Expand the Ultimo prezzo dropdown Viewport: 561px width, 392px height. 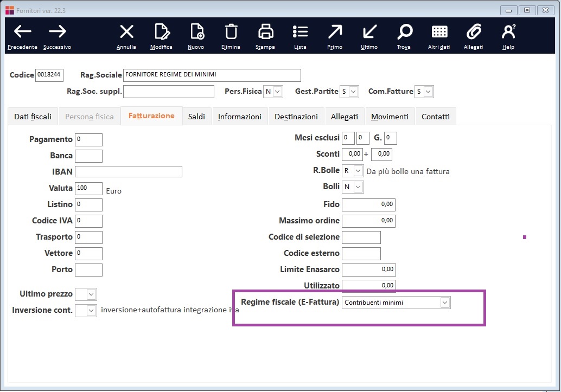pos(91,294)
